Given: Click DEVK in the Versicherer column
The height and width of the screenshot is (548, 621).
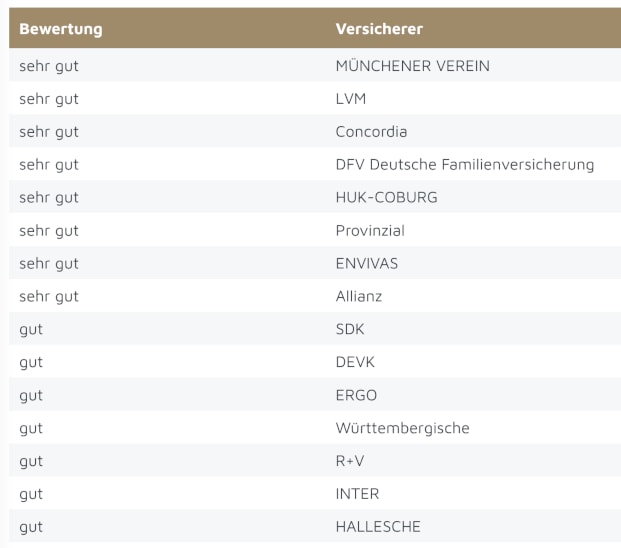Looking at the screenshot, I should coord(355,362).
